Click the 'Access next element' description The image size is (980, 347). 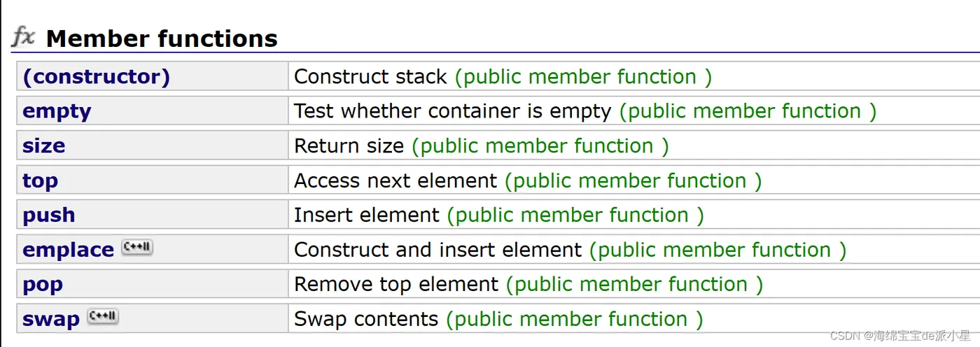click(x=395, y=180)
